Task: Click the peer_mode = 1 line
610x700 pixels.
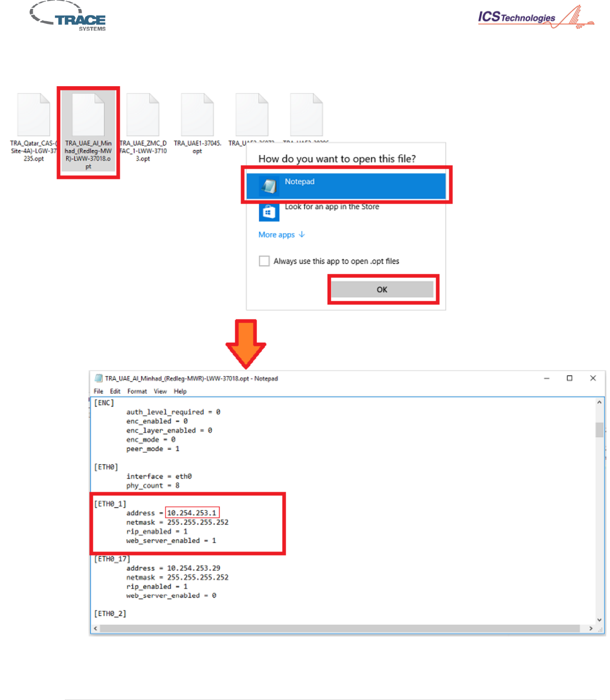Action: [x=153, y=449]
